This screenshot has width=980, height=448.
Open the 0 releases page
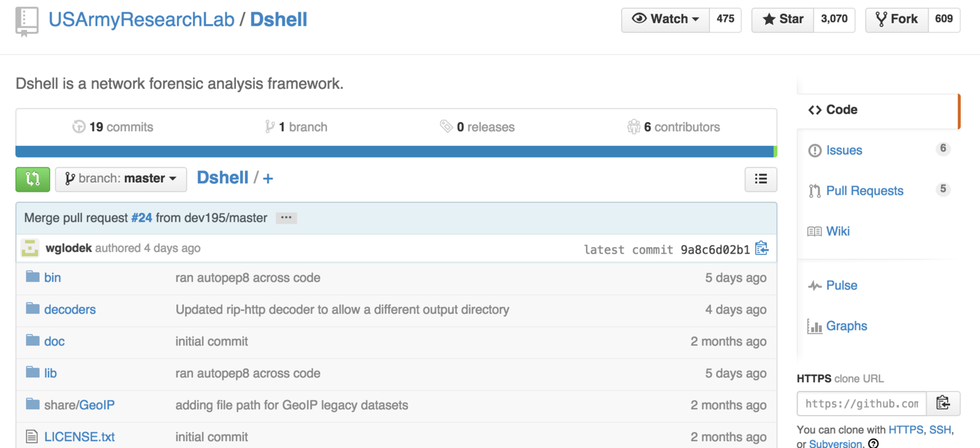[486, 127]
